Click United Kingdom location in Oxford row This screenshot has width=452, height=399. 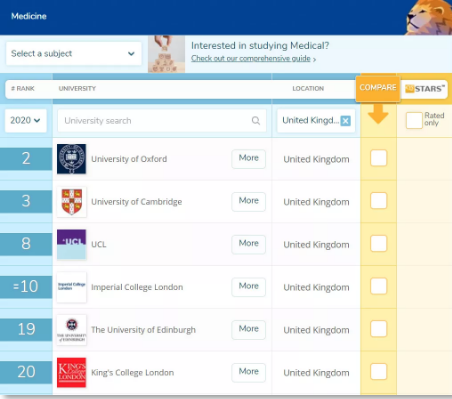tap(316, 159)
